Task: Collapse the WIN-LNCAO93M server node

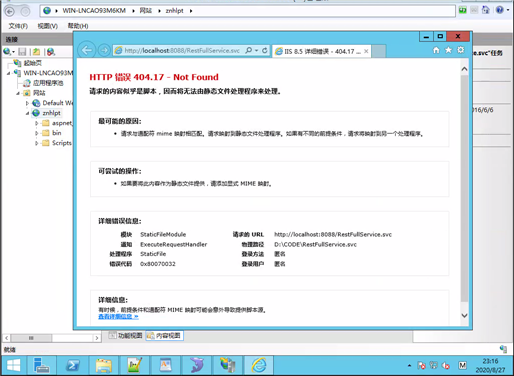Action: pos(8,73)
